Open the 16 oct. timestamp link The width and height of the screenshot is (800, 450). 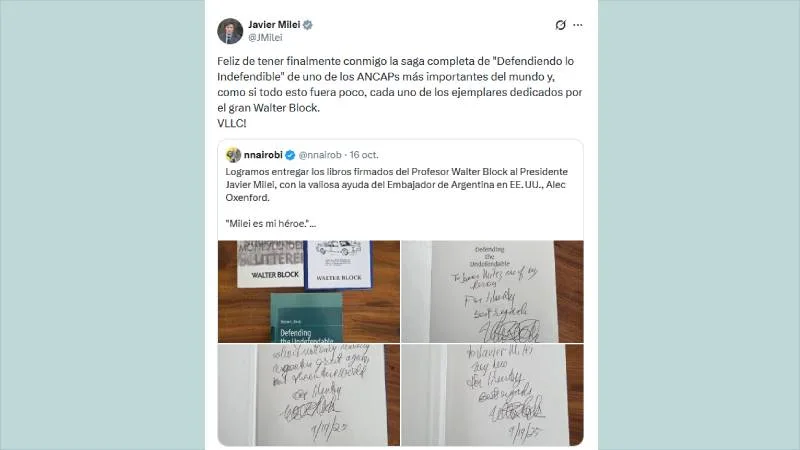[x=364, y=155]
